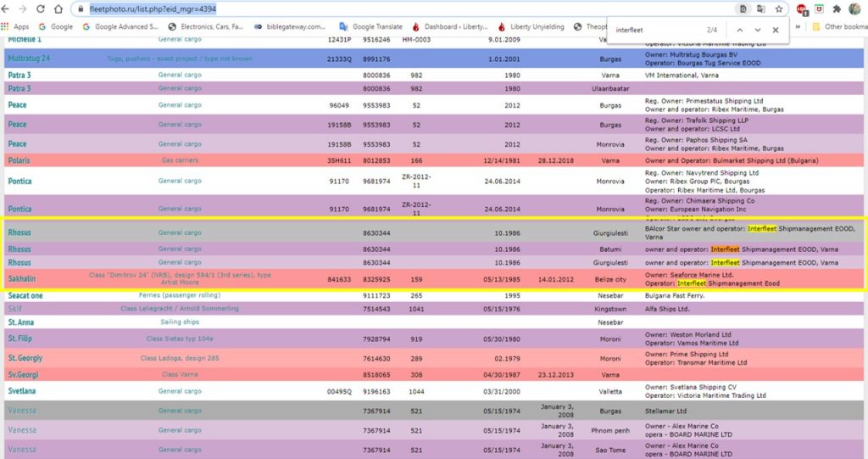This screenshot has height=459, width=868.
Task: Open the red extension icon with badge
Action: pyautogui.click(x=802, y=8)
